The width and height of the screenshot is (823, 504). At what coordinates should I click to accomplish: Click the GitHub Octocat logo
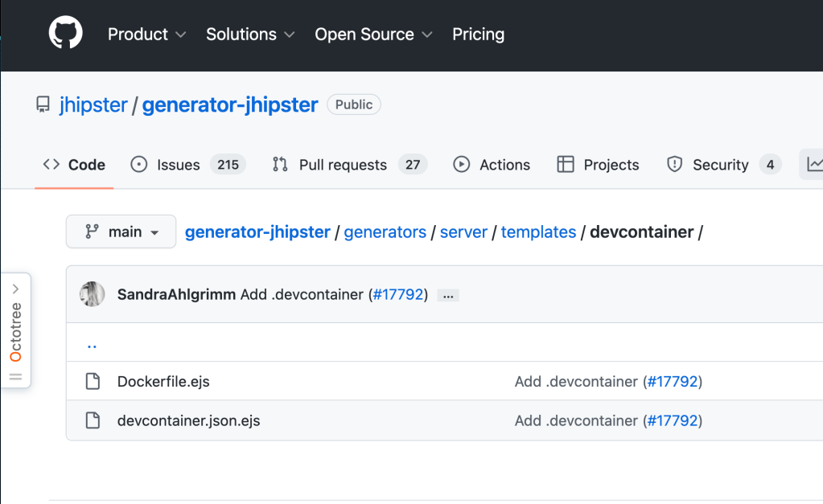66,35
